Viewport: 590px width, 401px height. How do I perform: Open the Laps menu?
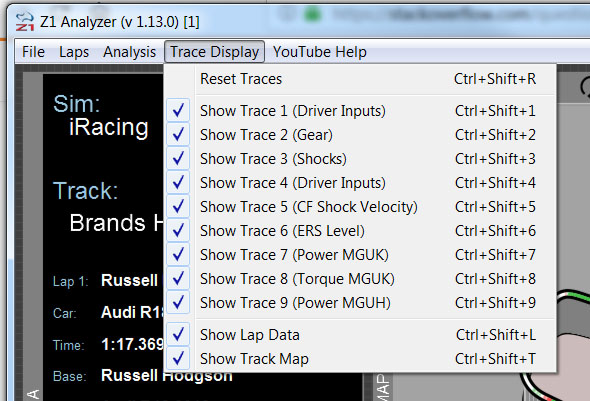(x=74, y=52)
